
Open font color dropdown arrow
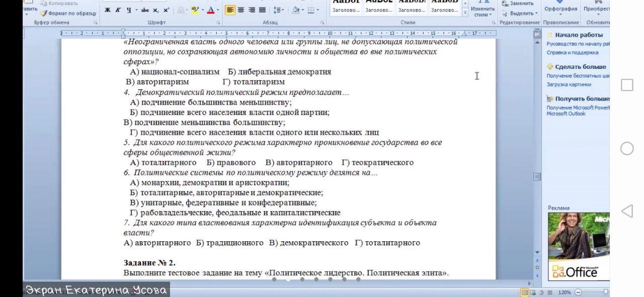tap(217, 10)
